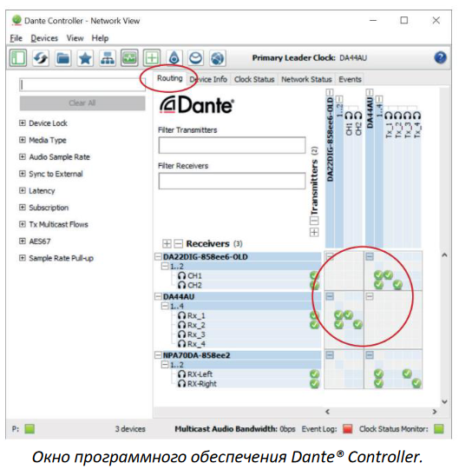Expand the Audio Sample Rate filter
This screenshot has width=459, height=476.
point(23,156)
